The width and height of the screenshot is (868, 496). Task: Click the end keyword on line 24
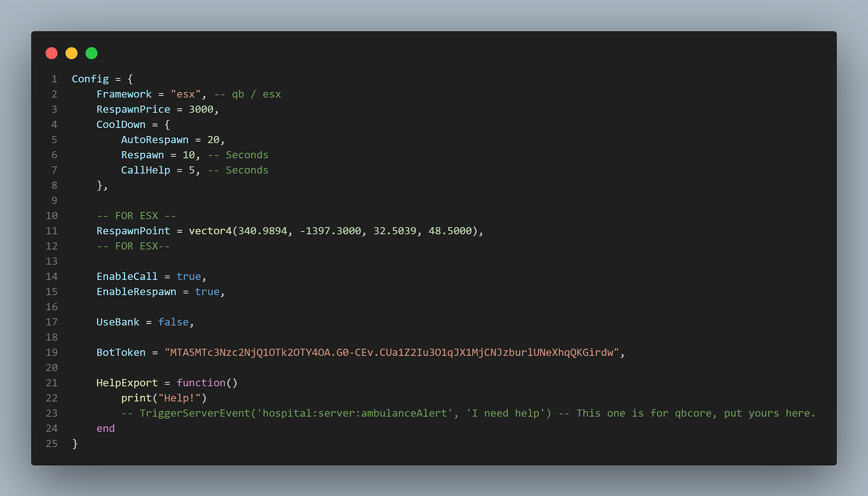106,429
